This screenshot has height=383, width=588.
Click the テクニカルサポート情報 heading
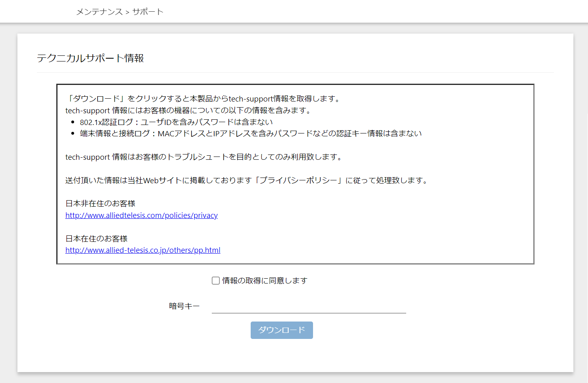90,58
